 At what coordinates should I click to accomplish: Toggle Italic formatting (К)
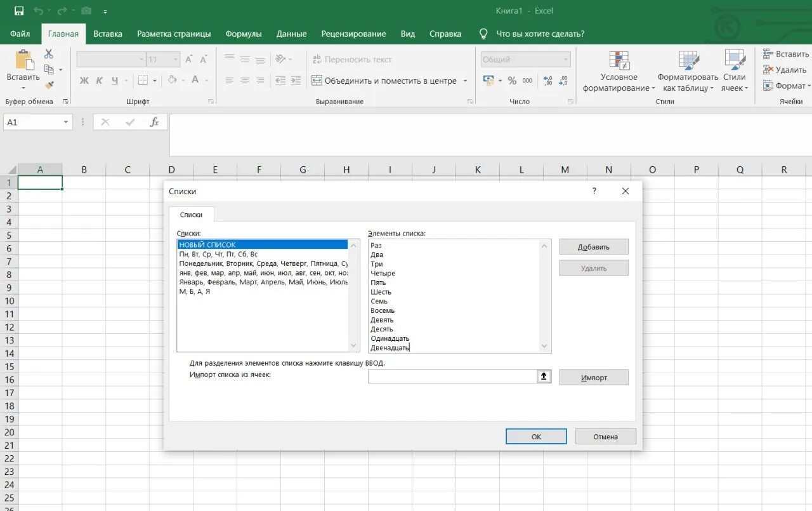[x=100, y=81]
